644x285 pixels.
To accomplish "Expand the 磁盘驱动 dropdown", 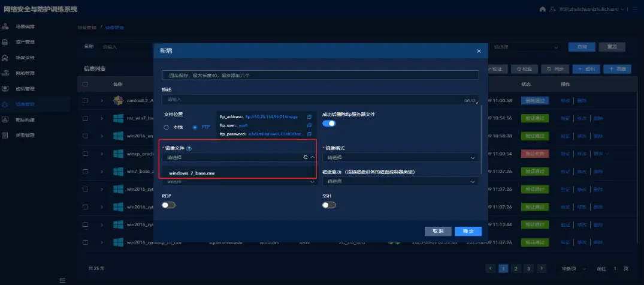I will [x=400, y=181].
